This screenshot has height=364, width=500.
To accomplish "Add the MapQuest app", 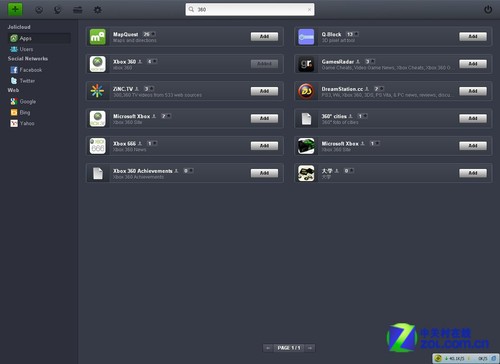I will (x=264, y=37).
